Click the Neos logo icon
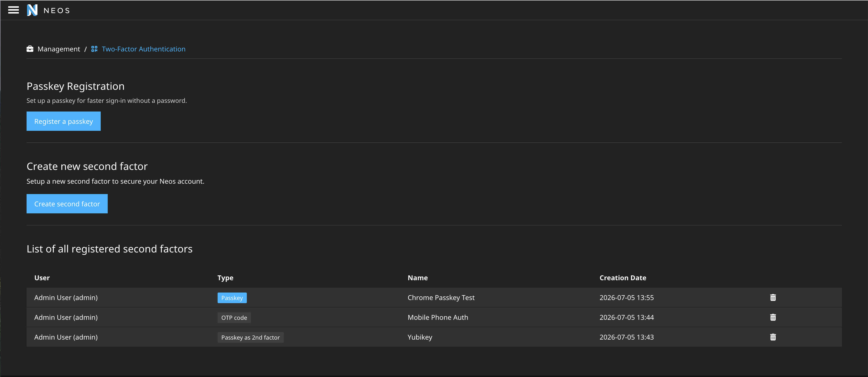The image size is (868, 377). pyautogui.click(x=32, y=10)
